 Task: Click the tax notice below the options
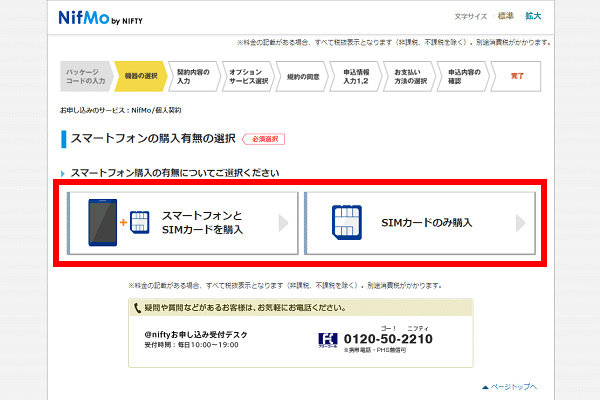coord(285,286)
